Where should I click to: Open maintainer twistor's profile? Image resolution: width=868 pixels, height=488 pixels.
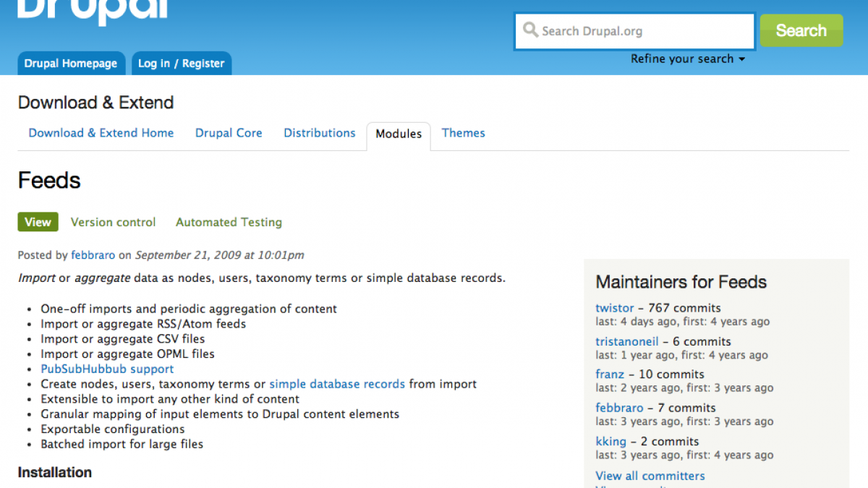click(x=615, y=308)
